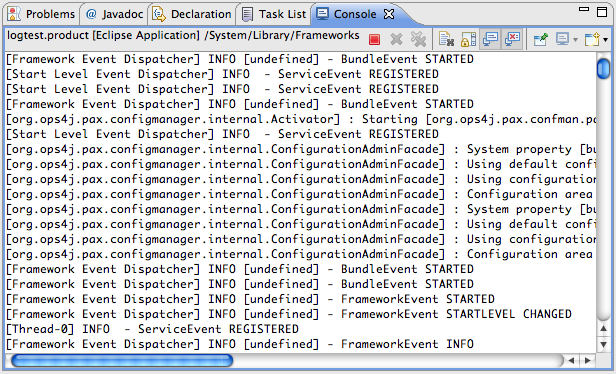
Task: Click the Activator 'Starting' log line
Action: click(301, 119)
